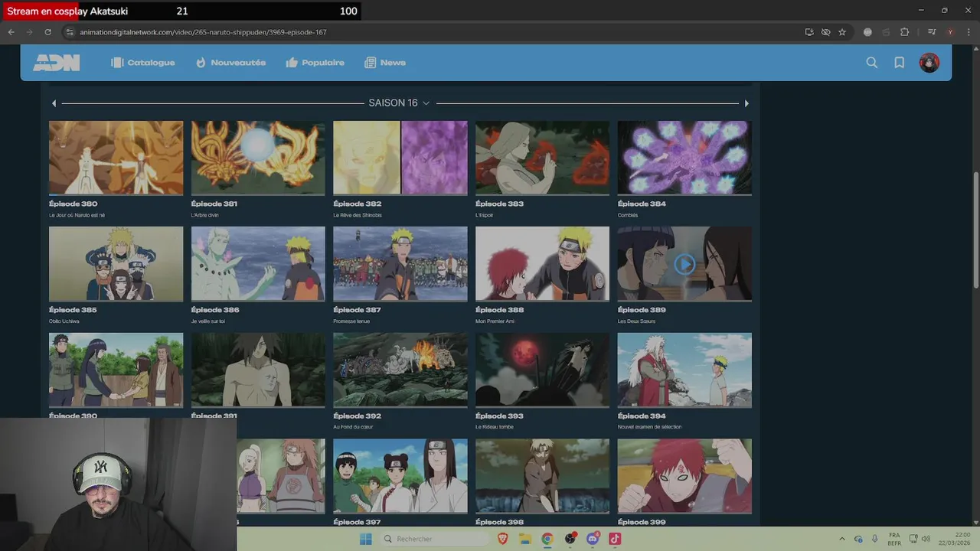This screenshot has height=551, width=980.
Task: Open Chrome from taskbar
Action: [547, 539]
